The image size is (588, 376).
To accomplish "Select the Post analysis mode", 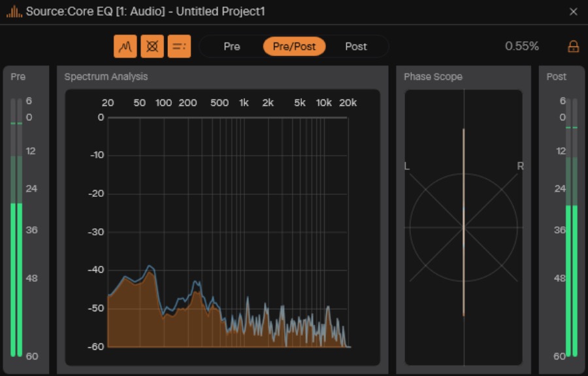I will click(356, 46).
